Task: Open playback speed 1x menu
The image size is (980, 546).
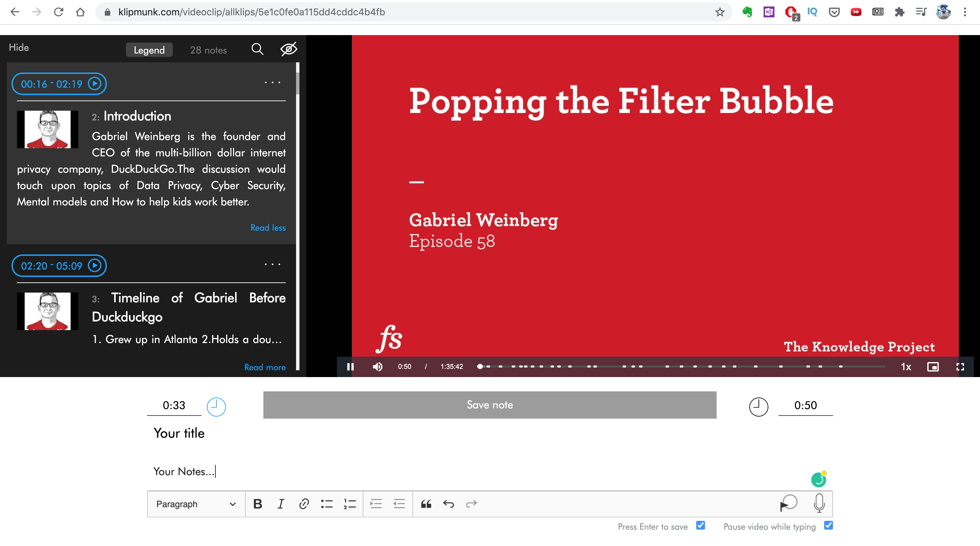Action: (906, 366)
